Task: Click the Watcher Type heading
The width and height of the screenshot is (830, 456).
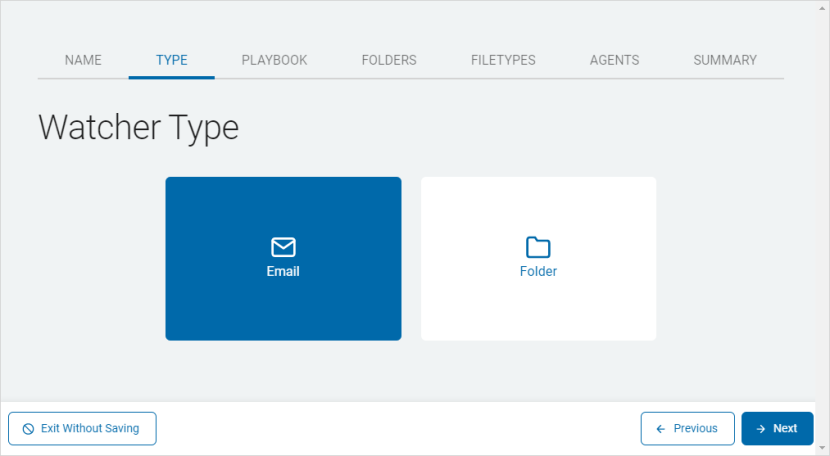Action: pyautogui.click(x=138, y=128)
